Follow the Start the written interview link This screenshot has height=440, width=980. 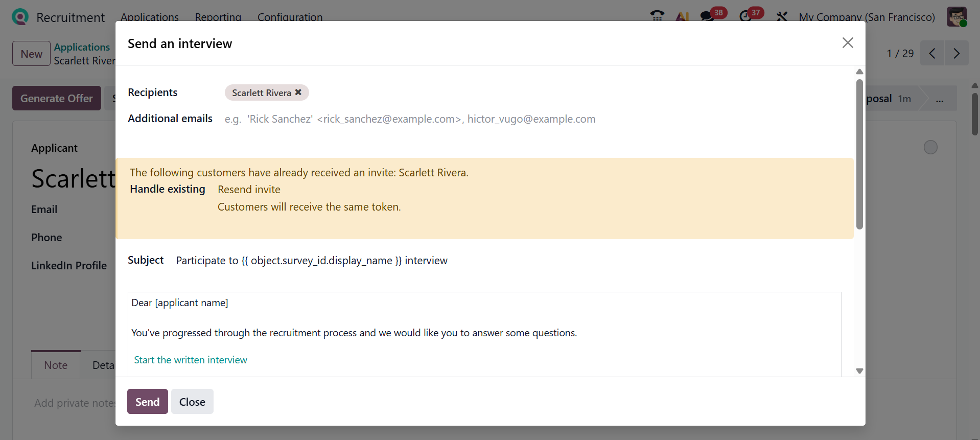click(191, 360)
